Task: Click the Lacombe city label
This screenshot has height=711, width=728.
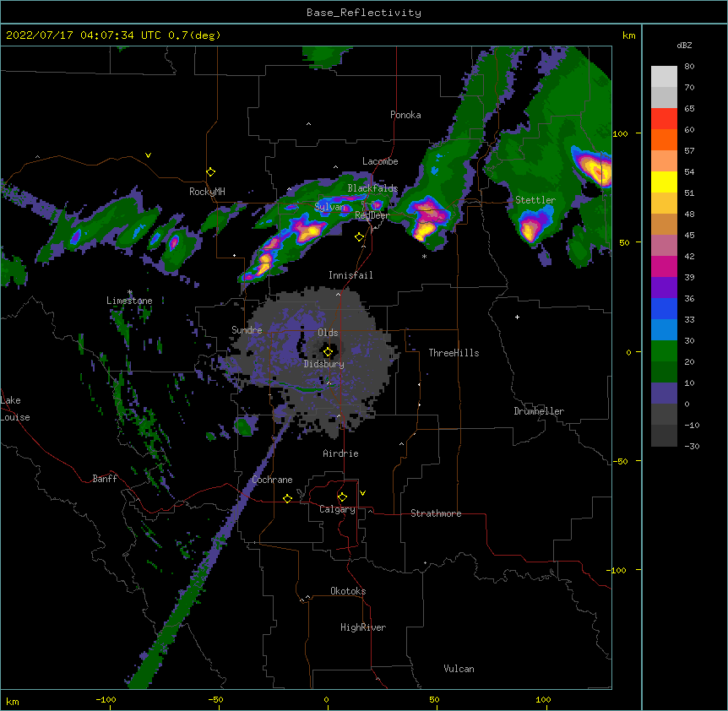Action: (x=380, y=161)
